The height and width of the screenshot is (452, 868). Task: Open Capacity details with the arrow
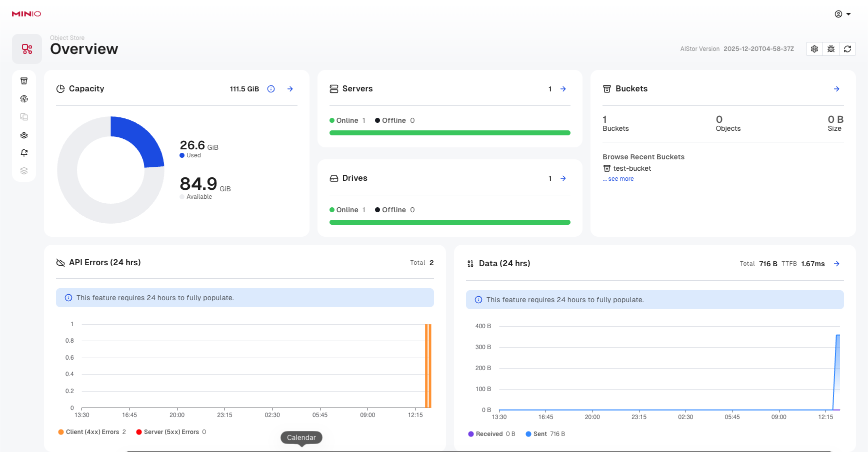[290, 89]
